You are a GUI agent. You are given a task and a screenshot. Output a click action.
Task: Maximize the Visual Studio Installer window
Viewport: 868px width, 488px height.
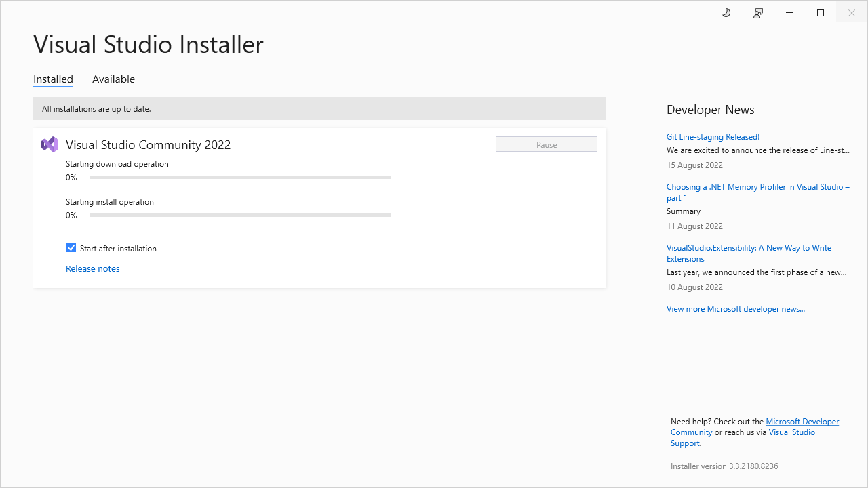coord(820,12)
